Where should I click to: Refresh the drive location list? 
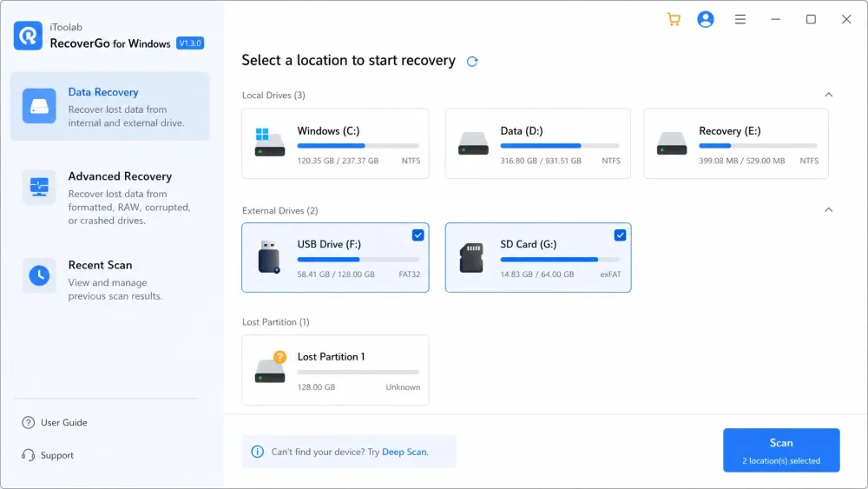coord(471,62)
